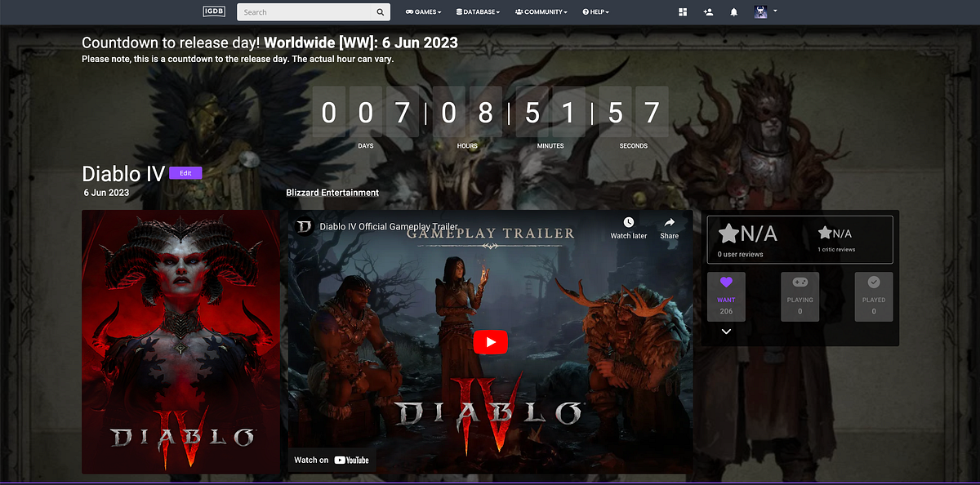Click the Edit button next to Diablo IV

pos(185,172)
